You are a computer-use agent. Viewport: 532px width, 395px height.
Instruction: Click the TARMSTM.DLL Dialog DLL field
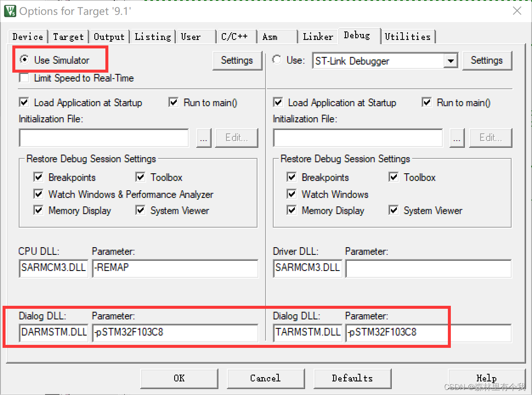(308, 333)
